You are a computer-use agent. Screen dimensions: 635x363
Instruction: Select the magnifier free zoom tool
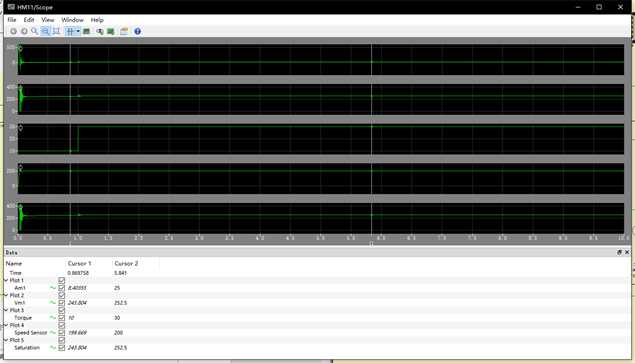pyautogui.click(x=35, y=31)
